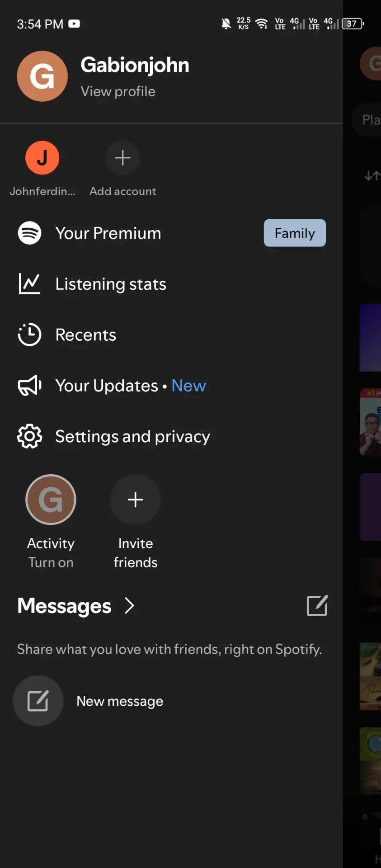This screenshot has height=868, width=381.
Task: Tap the podcast thumbnail with man in background
Action: tap(371, 422)
